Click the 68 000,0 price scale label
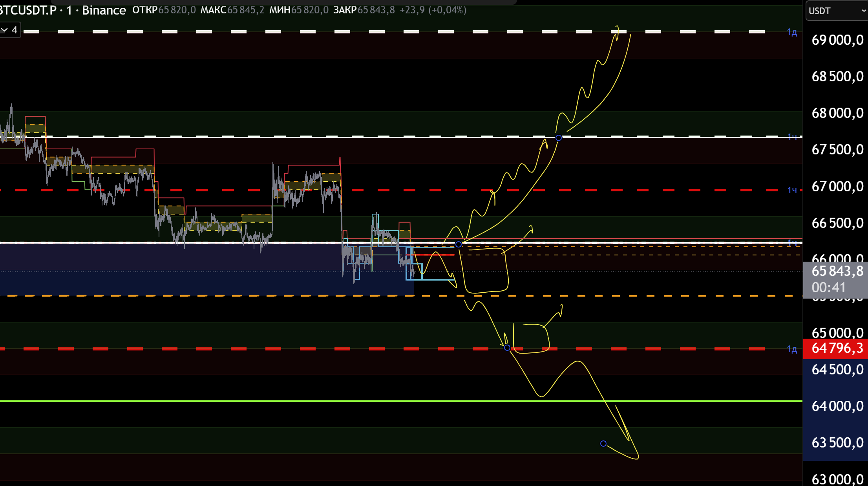This screenshot has height=486, width=868. [x=837, y=113]
